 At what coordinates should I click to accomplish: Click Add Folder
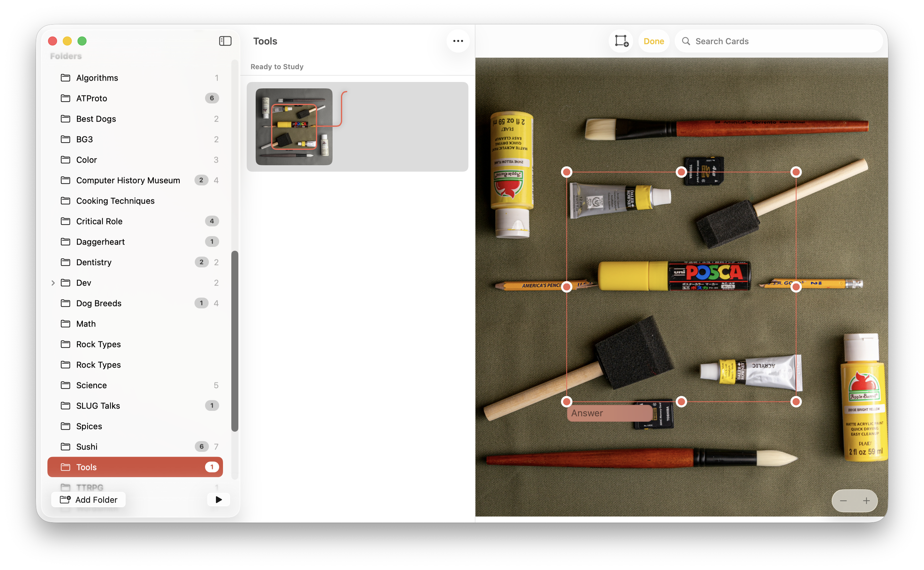point(89,500)
